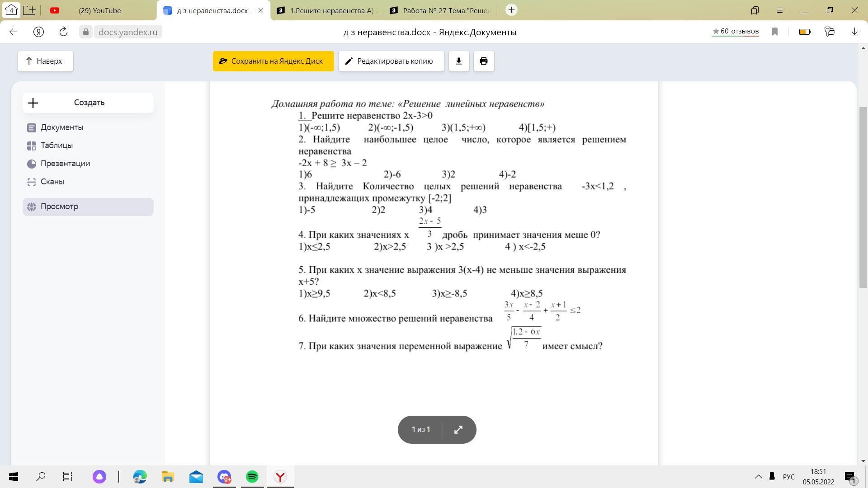Viewport: 868px width, 488px height.
Task: Expand hidden system tray icons chevron
Action: coord(758,477)
